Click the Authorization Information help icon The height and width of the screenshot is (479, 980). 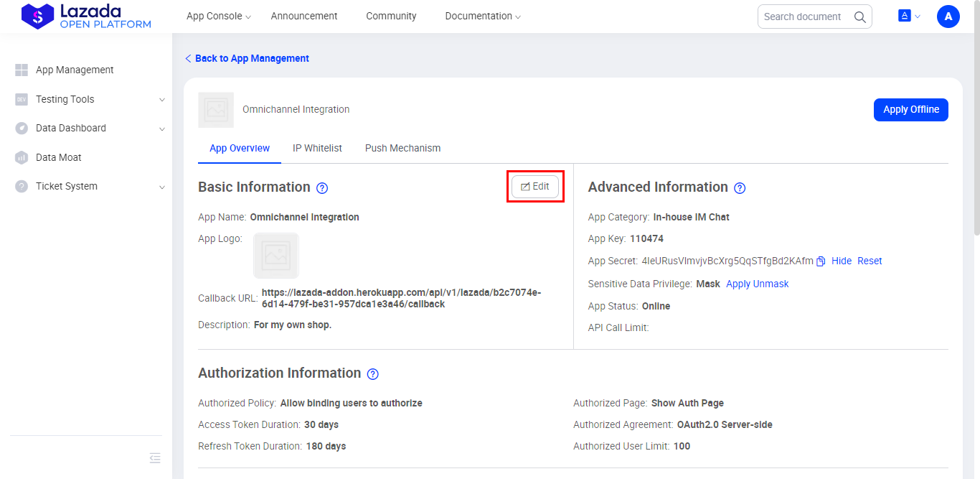click(372, 374)
